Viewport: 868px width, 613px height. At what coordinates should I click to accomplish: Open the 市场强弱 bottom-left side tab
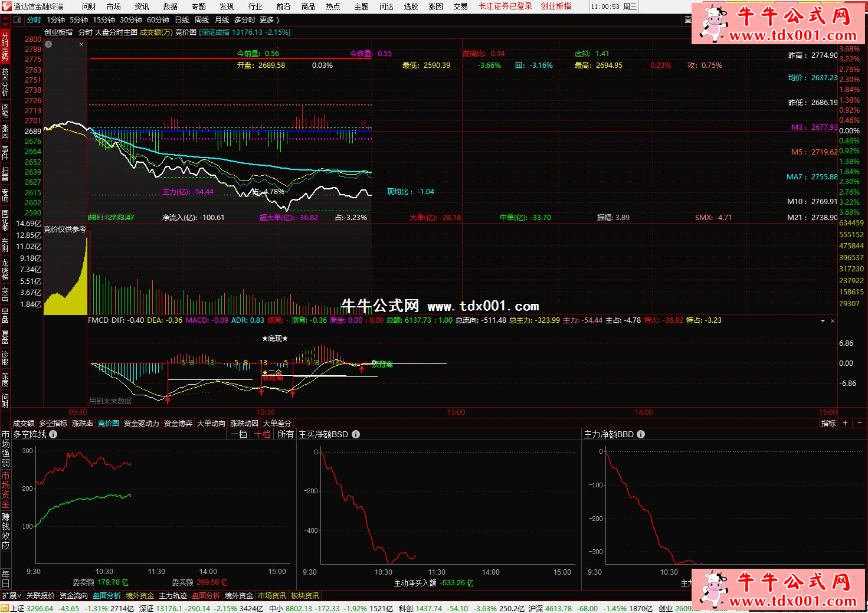[x=5, y=449]
